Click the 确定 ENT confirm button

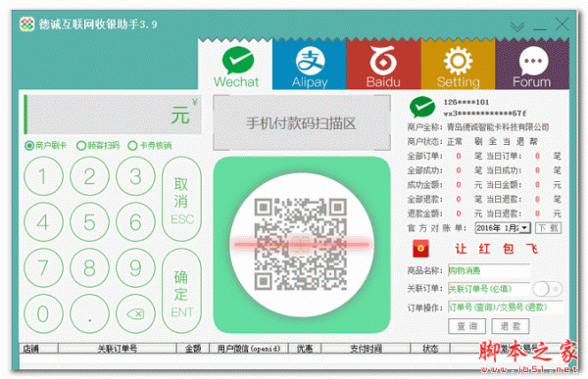click(x=181, y=291)
